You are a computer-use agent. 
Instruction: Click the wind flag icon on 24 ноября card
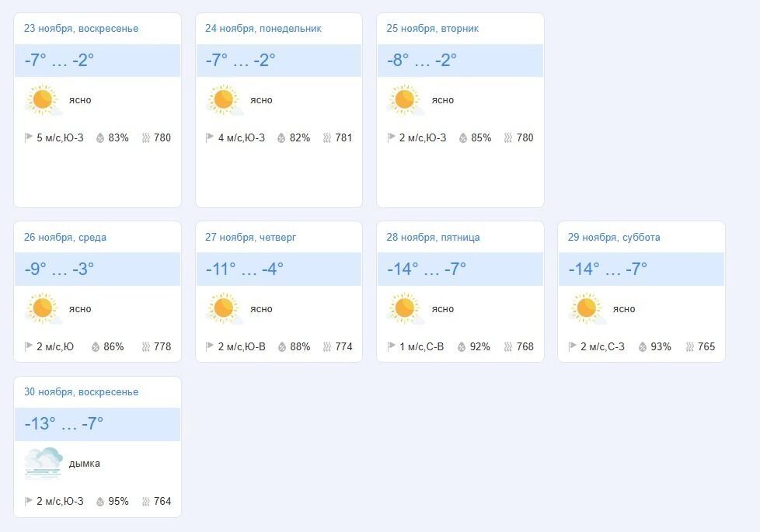(210, 138)
